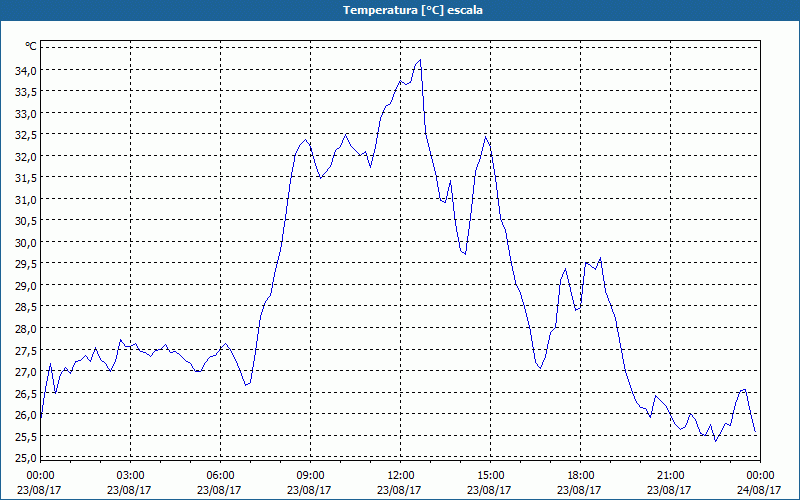Click the 30,5 temperature axis label

pyautogui.click(x=26, y=221)
